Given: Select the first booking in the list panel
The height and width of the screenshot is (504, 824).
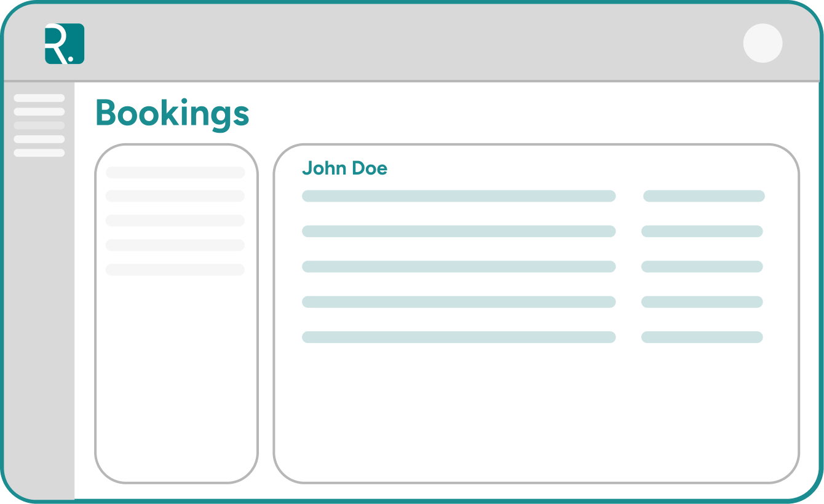Looking at the screenshot, I should click(x=175, y=171).
